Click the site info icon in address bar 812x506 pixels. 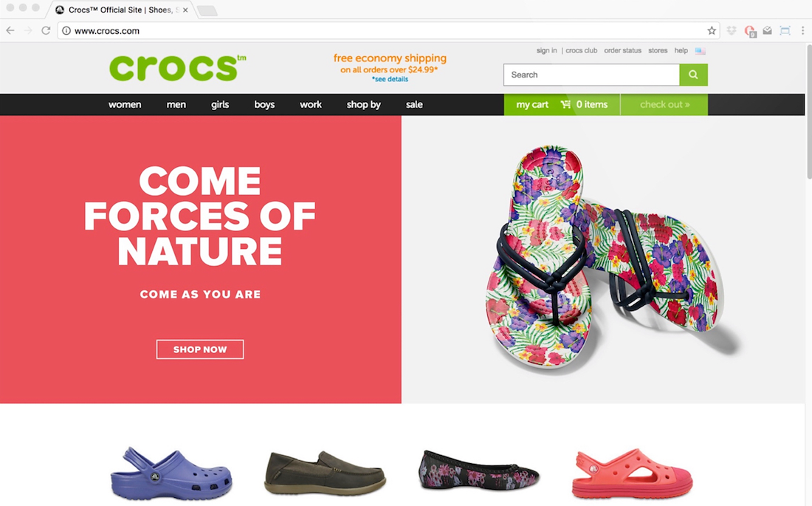(x=66, y=30)
